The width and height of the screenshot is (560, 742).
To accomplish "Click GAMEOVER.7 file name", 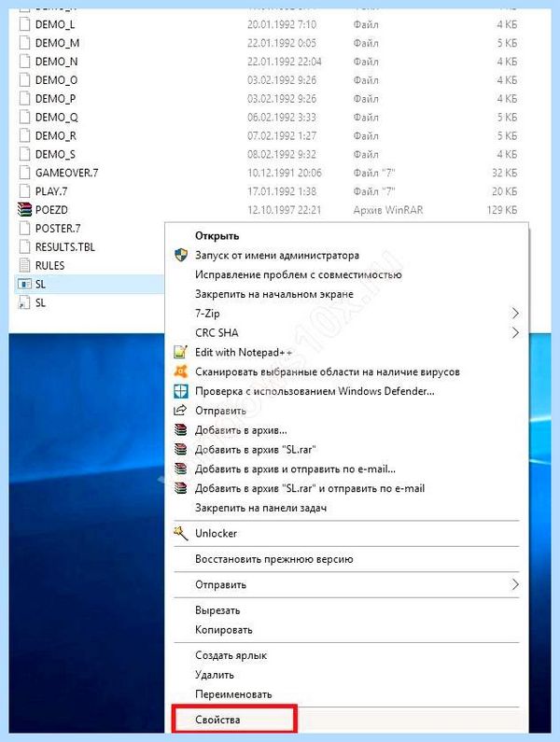I will pos(67,173).
